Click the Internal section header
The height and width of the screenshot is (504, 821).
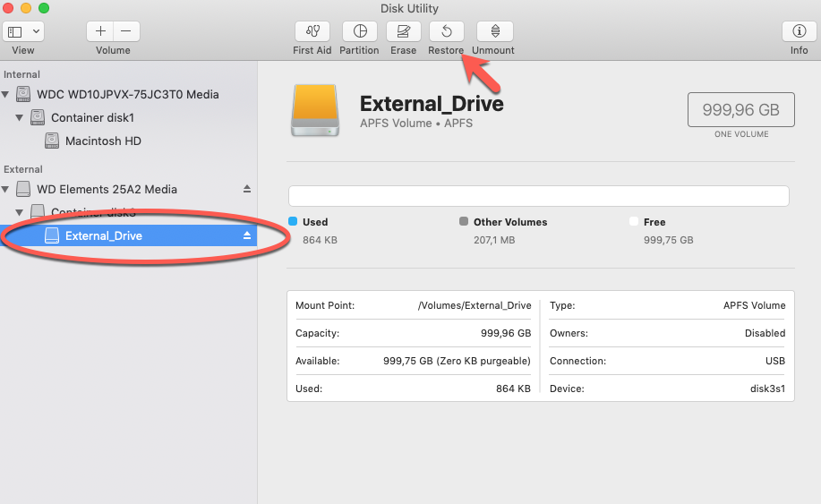(21, 75)
